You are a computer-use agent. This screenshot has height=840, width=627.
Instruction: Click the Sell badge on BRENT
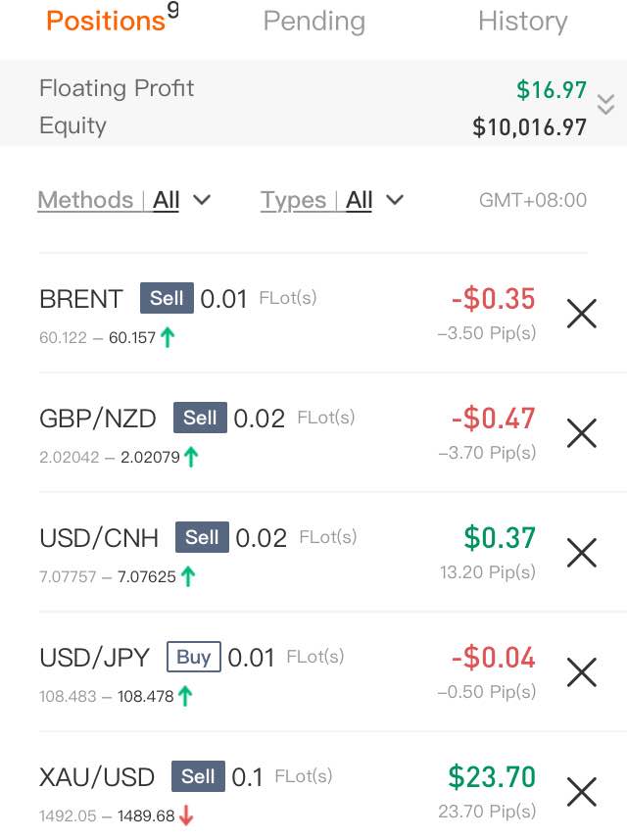(167, 298)
